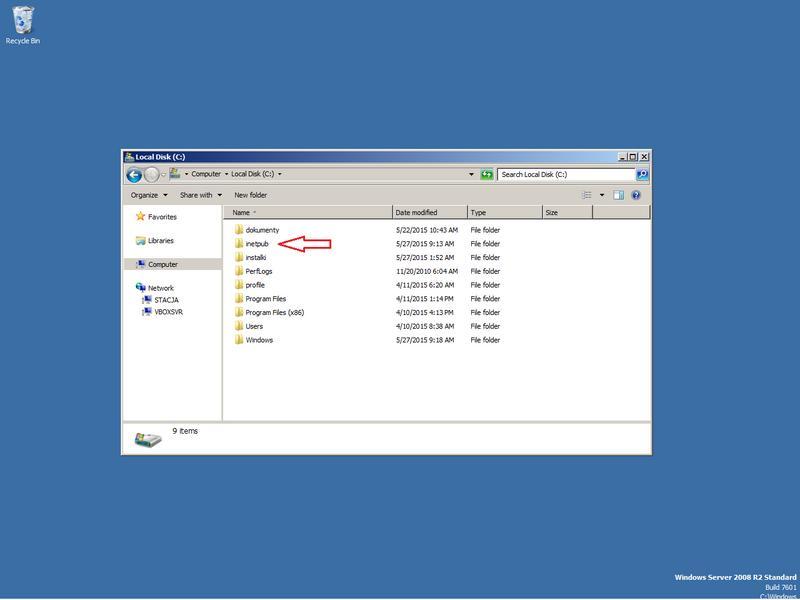This screenshot has width=800, height=600.
Task: Select Network in the navigation pane
Action: click(x=161, y=288)
